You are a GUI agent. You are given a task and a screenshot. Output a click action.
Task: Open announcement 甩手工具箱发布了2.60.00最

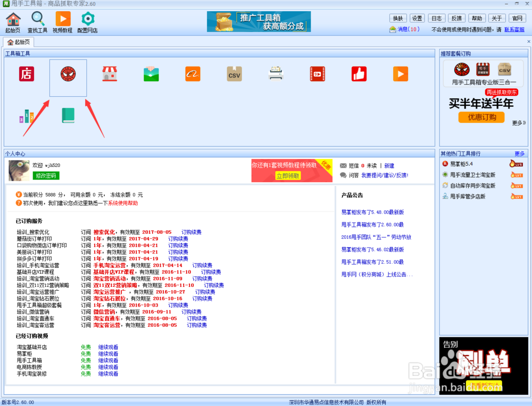pos(372,225)
